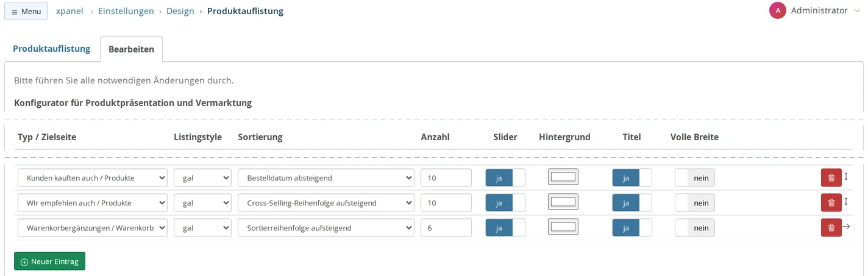Toggle Slider for Warenkorbergänzungen row

[x=505, y=228]
